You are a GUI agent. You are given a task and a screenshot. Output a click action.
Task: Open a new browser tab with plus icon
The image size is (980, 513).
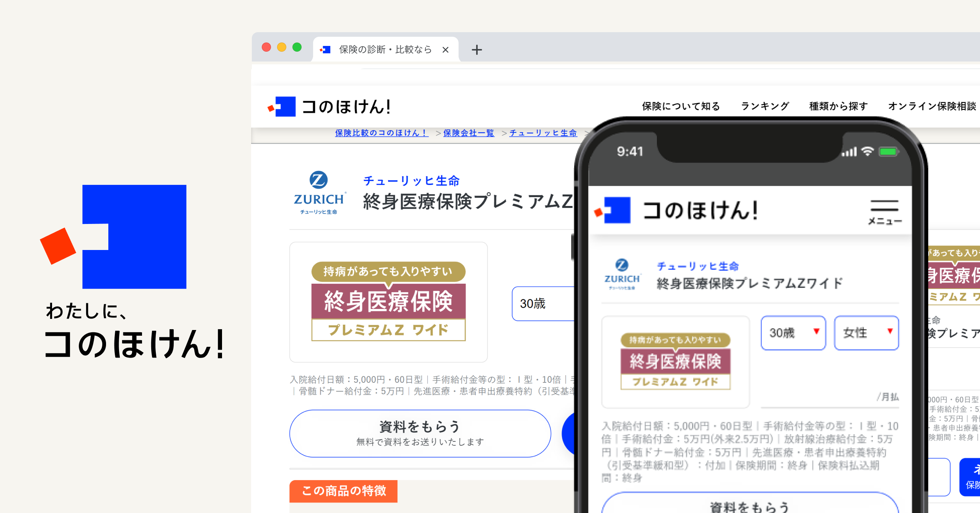tap(477, 50)
